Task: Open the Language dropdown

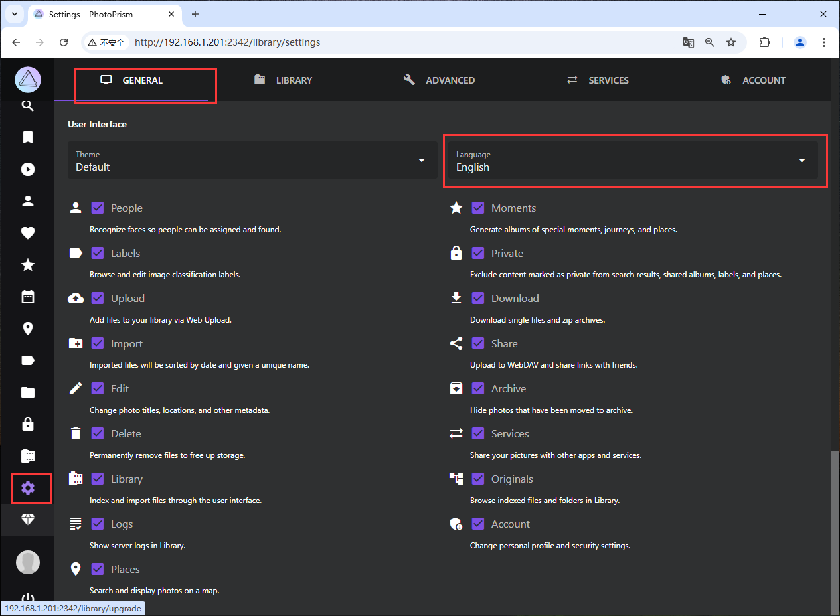Action: point(633,160)
